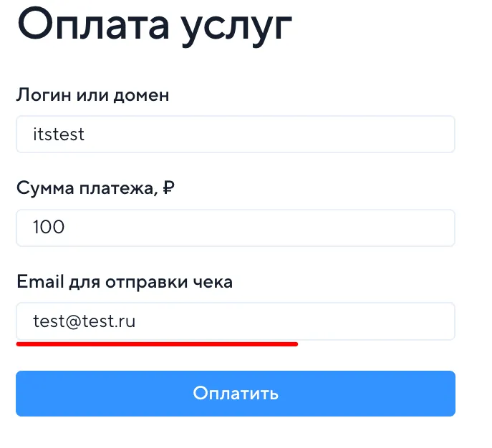This screenshot has width=492, height=448.
Task: Click the 'Логин или домен' field label
Action: [x=92, y=94]
